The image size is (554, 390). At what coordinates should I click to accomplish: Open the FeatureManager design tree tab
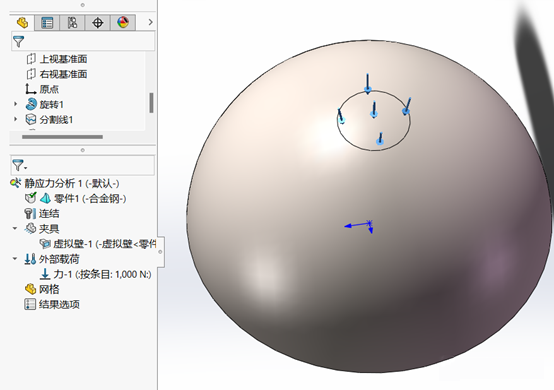pyautogui.click(x=22, y=23)
